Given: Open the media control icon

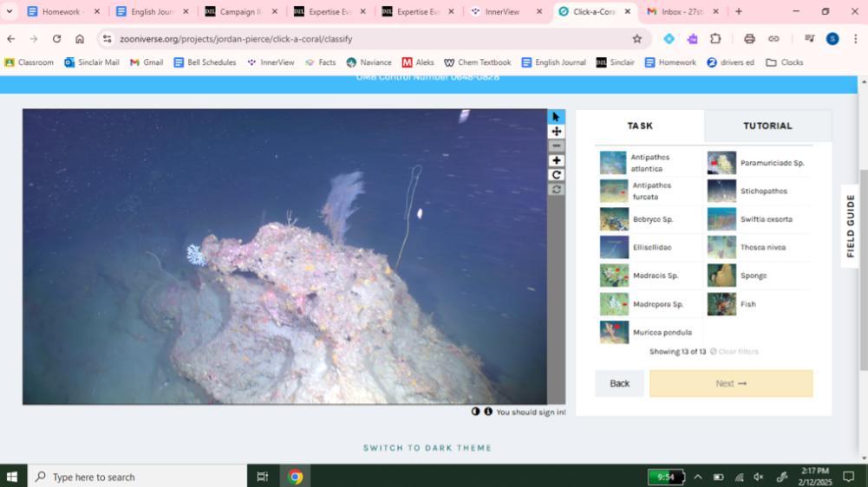Looking at the screenshot, I should point(809,39).
